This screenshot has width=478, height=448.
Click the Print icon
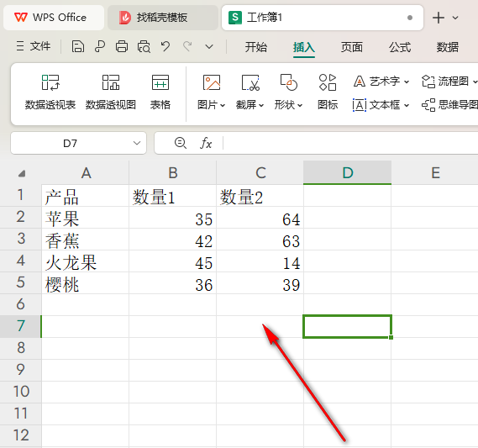point(122,47)
